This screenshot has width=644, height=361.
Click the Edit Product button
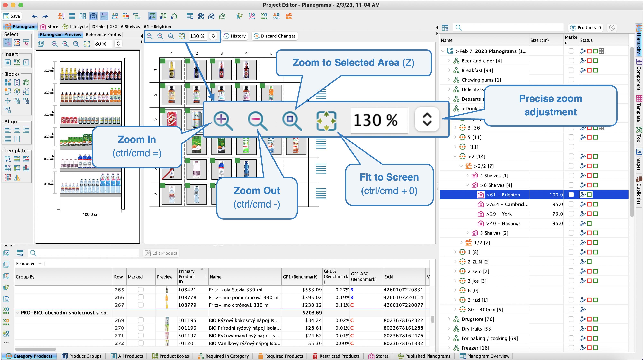click(161, 253)
